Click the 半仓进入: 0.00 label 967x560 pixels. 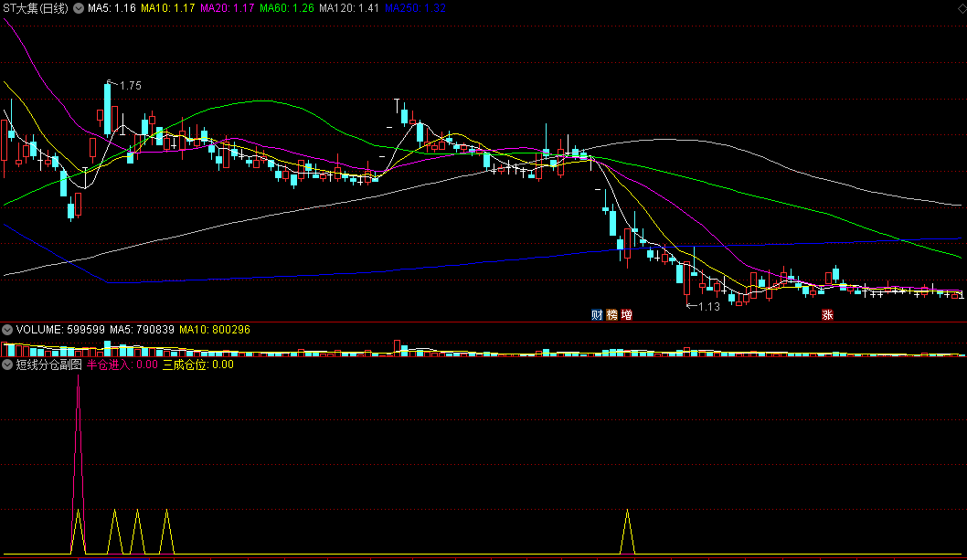click(x=122, y=365)
